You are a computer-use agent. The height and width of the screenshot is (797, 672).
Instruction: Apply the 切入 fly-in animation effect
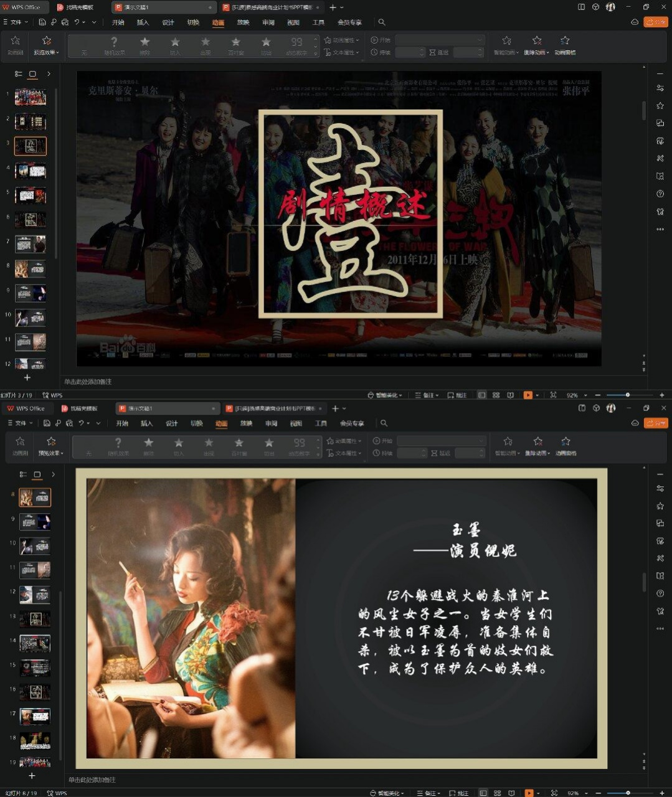pos(175,45)
